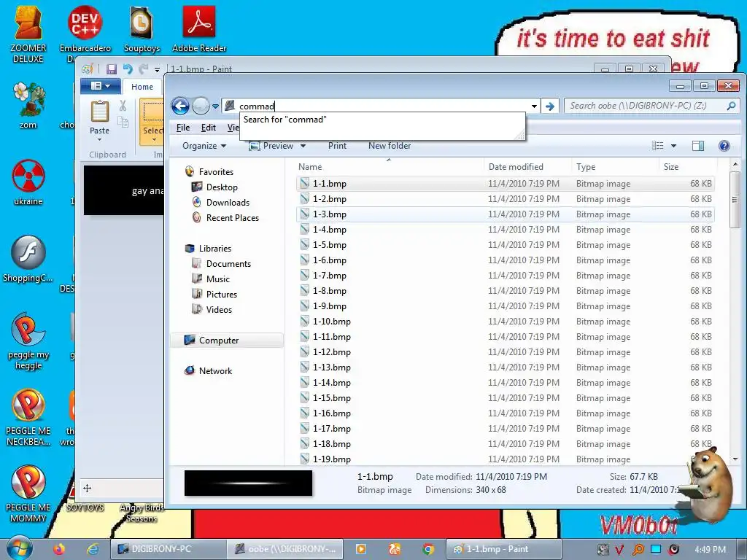The image size is (747, 560).
Task: Open Paint's Customize Quick Access Toolbar dropdown
Action: pyautogui.click(x=157, y=69)
